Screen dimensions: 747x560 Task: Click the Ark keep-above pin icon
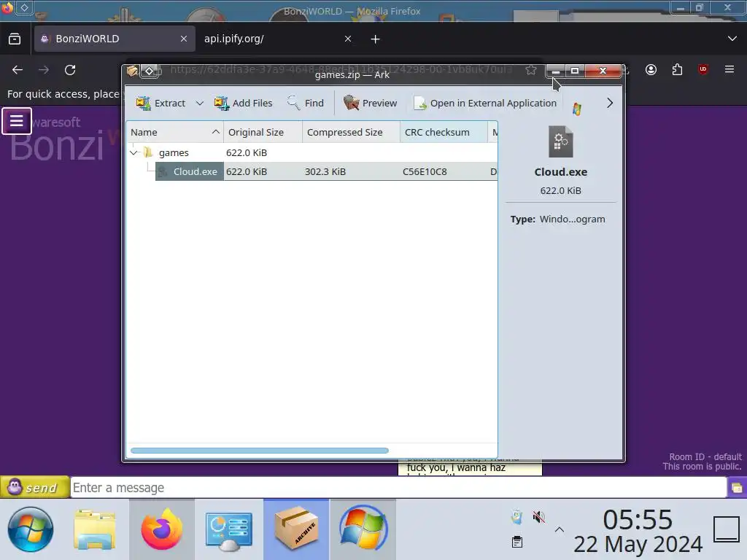pyautogui.click(x=149, y=71)
